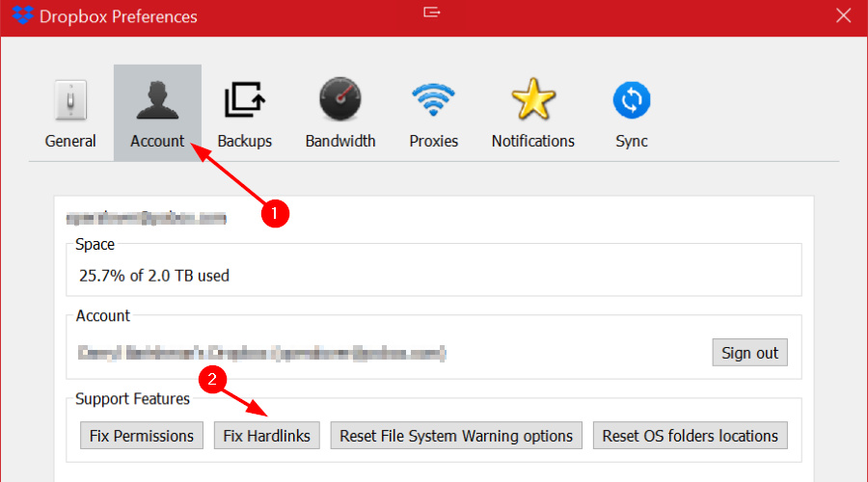Click the 'Support Features' group label
This screenshot has height=482, width=868.
point(132,399)
